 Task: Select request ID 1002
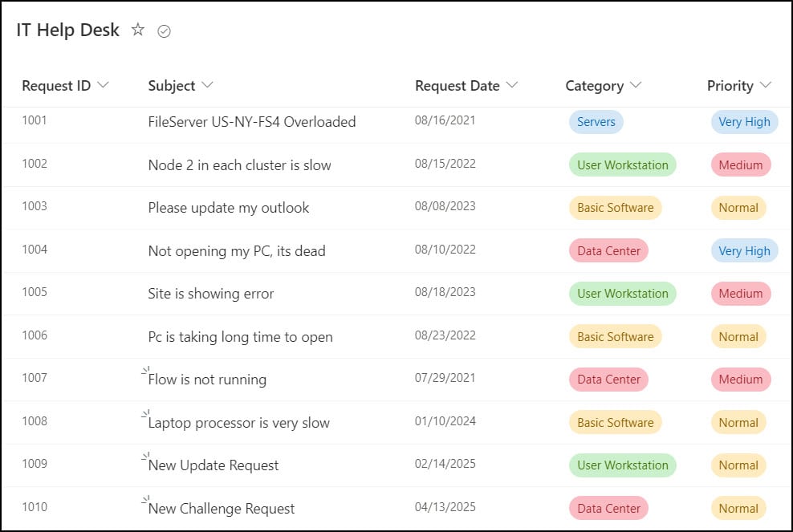(35, 164)
